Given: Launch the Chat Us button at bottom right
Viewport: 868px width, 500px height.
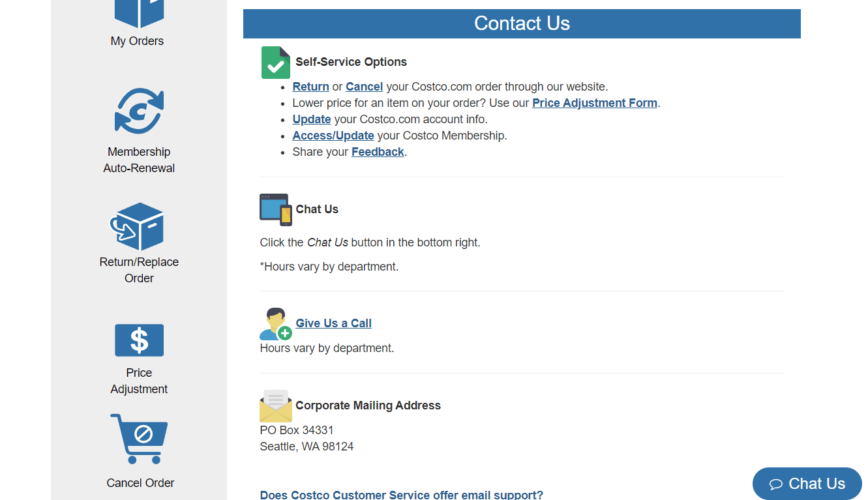Looking at the screenshot, I should [807, 484].
